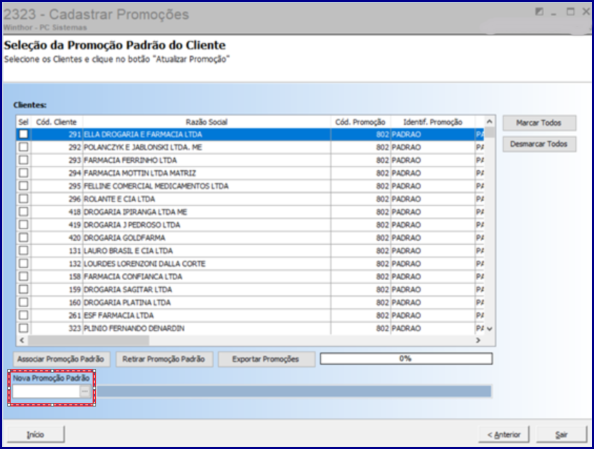Check DROGARIA IPIRANGA LTDA ME checkbox
Image resolution: width=594 pixels, height=449 pixels.
click(x=23, y=211)
